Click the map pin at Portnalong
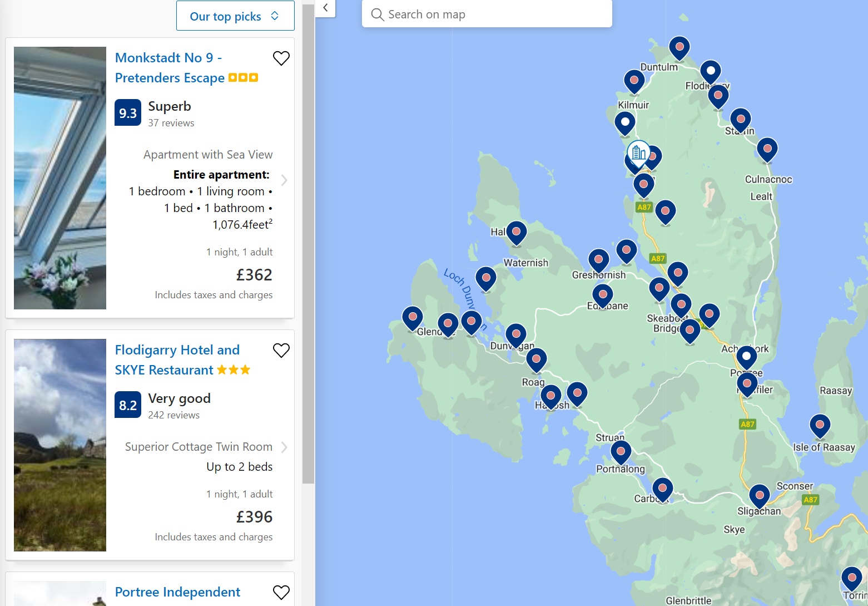The height and width of the screenshot is (606, 868). tap(621, 452)
